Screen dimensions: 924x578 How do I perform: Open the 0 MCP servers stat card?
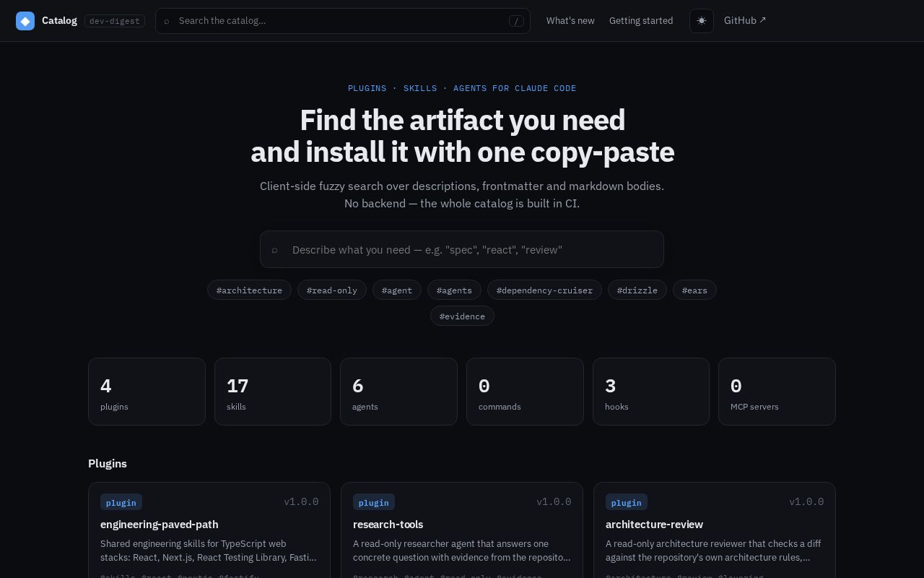[x=777, y=392]
